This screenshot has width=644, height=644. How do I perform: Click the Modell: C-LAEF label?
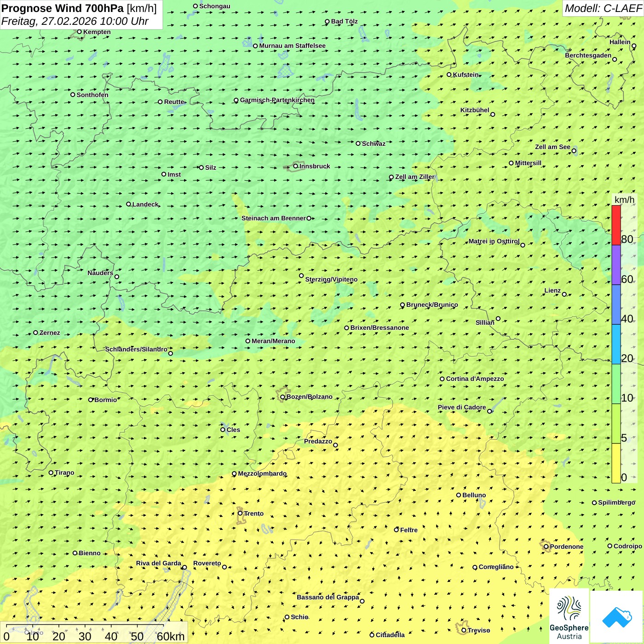point(603,8)
